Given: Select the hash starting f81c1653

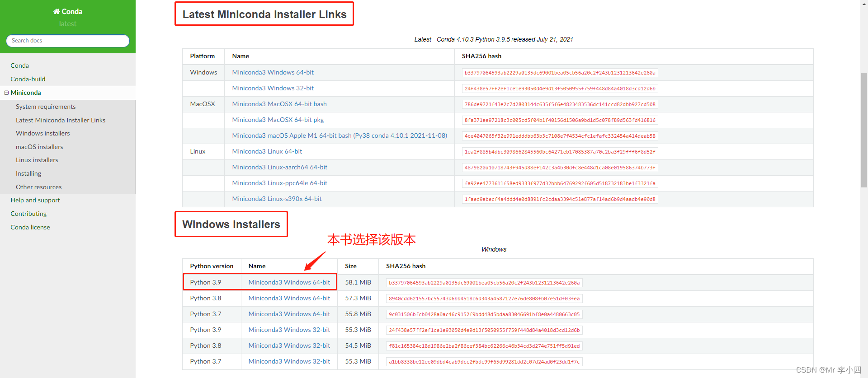Looking at the screenshot, I should 484,346.
